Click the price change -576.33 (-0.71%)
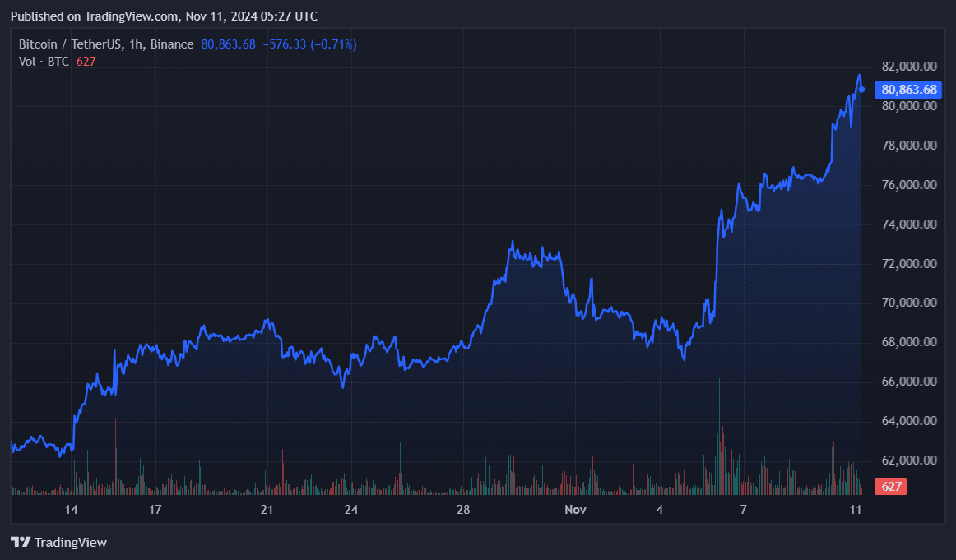Image resolution: width=956 pixels, height=560 pixels. (x=309, y=44)
